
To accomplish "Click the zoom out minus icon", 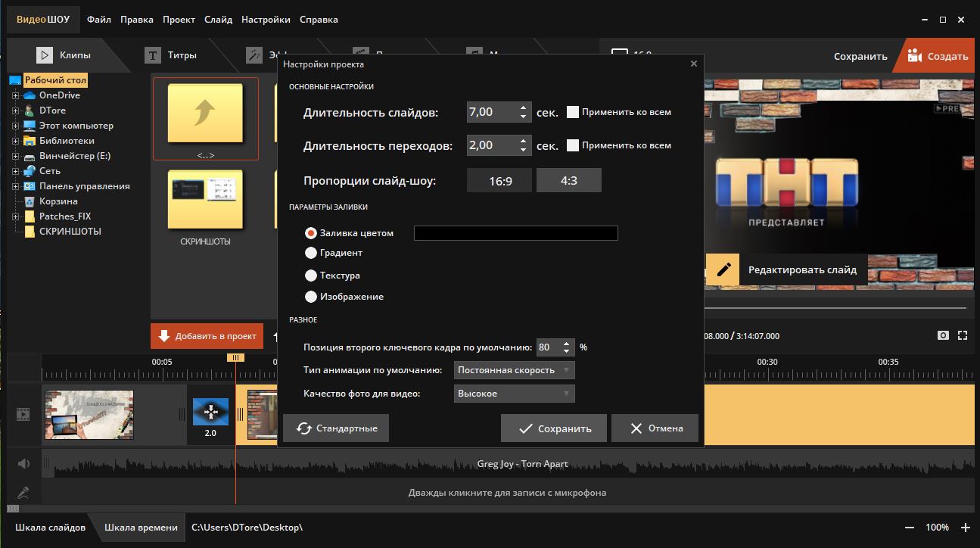I will (x=910, y=527).
